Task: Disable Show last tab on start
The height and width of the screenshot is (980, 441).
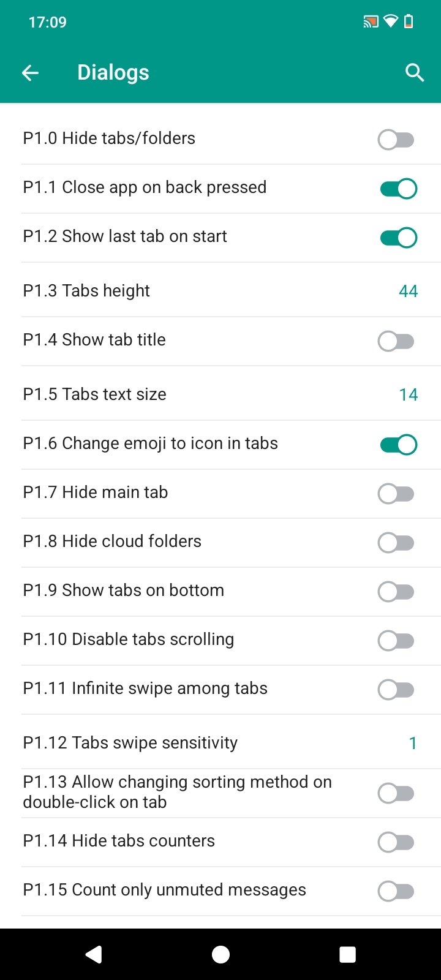Action: point(398,238)
